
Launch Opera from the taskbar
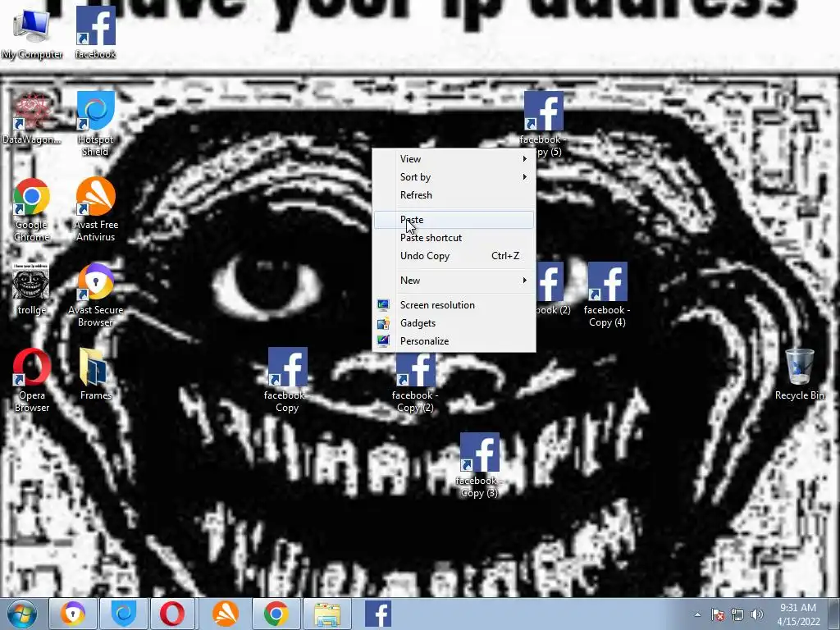(x=174, y=614)
